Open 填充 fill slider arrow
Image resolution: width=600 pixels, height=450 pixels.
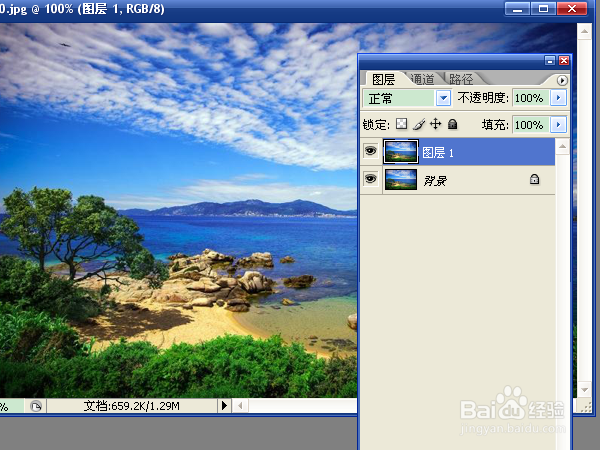558,125
